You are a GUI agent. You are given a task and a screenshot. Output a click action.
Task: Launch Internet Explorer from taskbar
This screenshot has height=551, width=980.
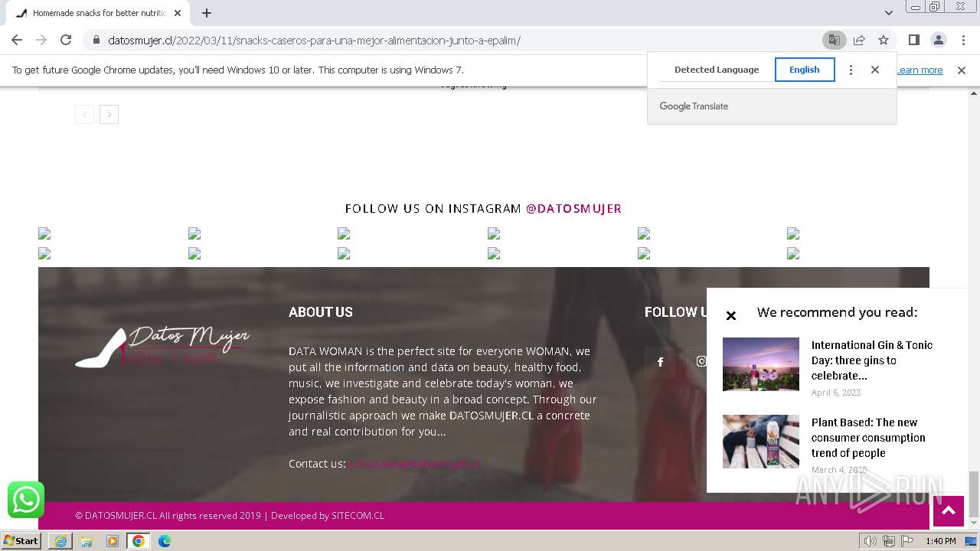point(60,541)
